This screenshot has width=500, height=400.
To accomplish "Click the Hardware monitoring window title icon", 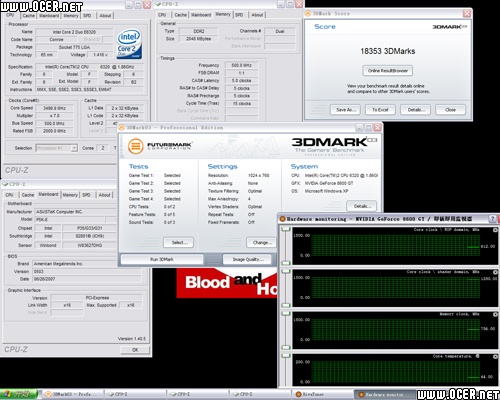I will coord(283,219).
